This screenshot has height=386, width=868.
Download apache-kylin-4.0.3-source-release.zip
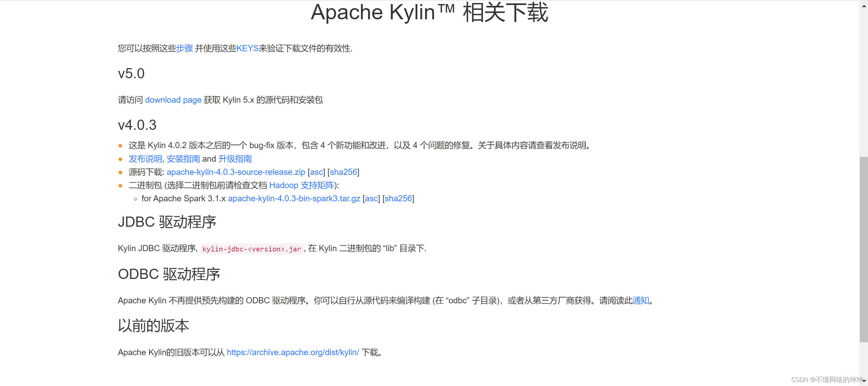[x=236, y=172]
